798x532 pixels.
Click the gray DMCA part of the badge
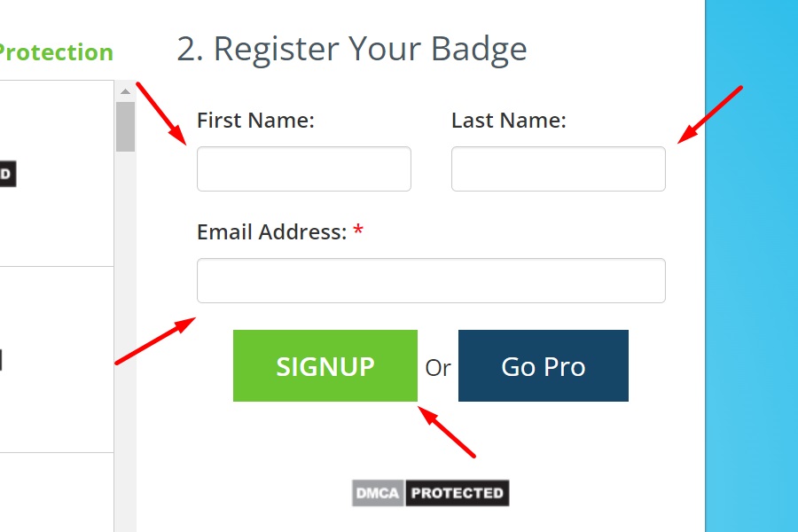click(x=378, y=493)
